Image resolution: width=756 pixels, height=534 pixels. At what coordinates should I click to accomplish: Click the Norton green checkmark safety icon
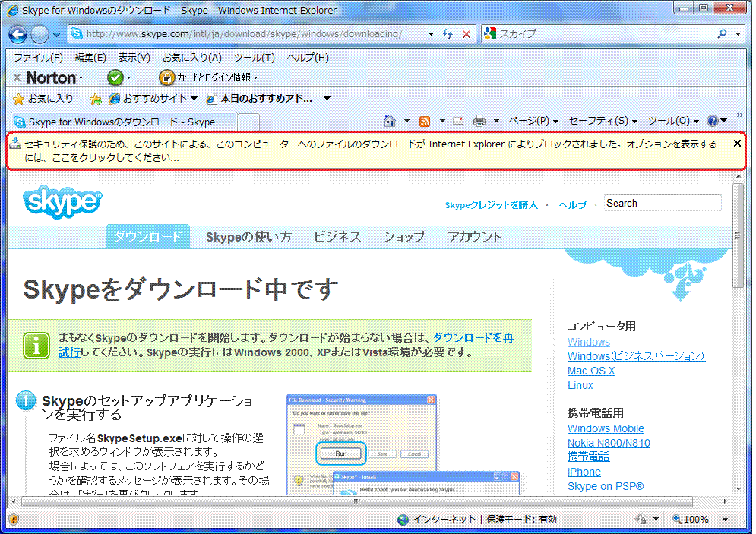click(x=115, y=77)
